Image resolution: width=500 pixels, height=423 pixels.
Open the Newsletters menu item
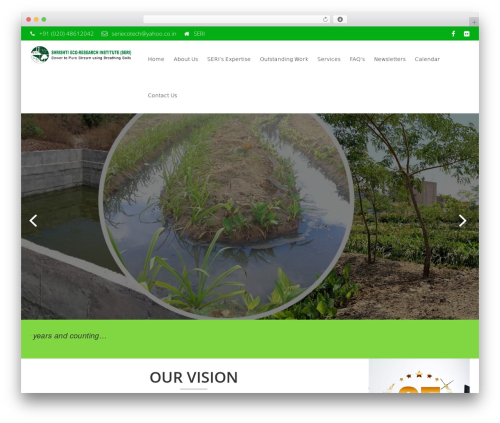[x=390, y=59]
